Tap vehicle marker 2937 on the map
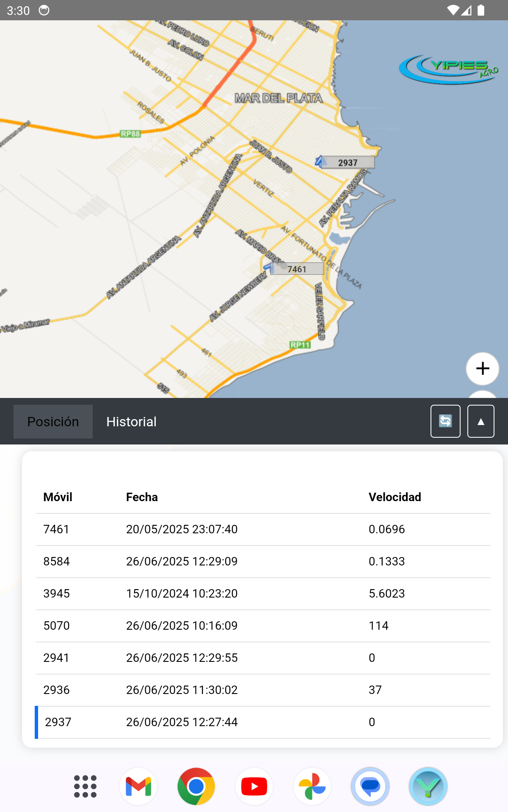 346,162
